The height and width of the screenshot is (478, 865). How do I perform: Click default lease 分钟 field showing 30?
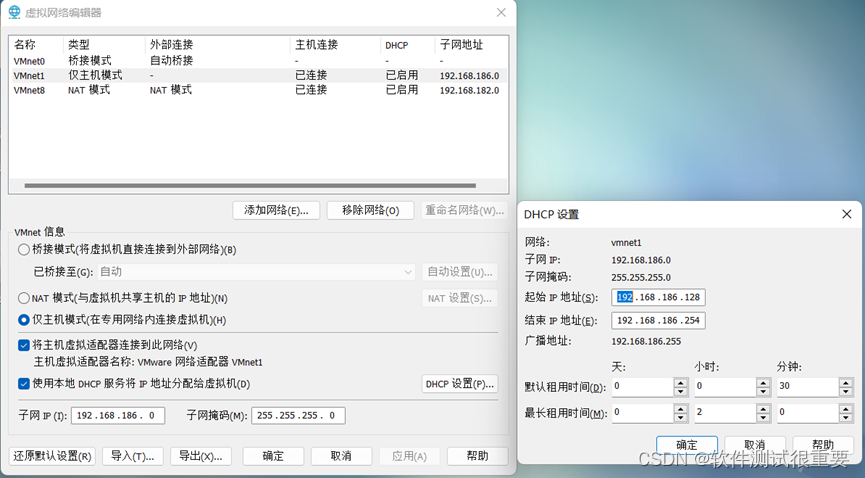tap(808, 386)
